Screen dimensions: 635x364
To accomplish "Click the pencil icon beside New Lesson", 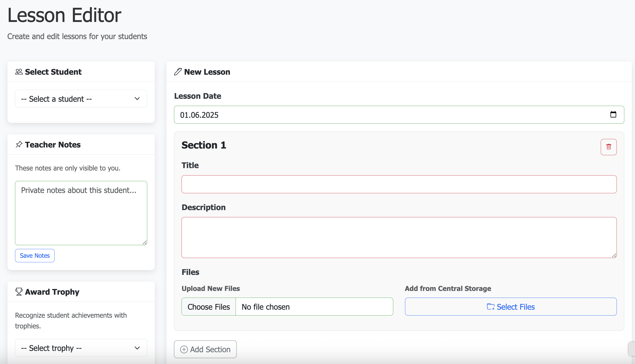I will 178,72.
